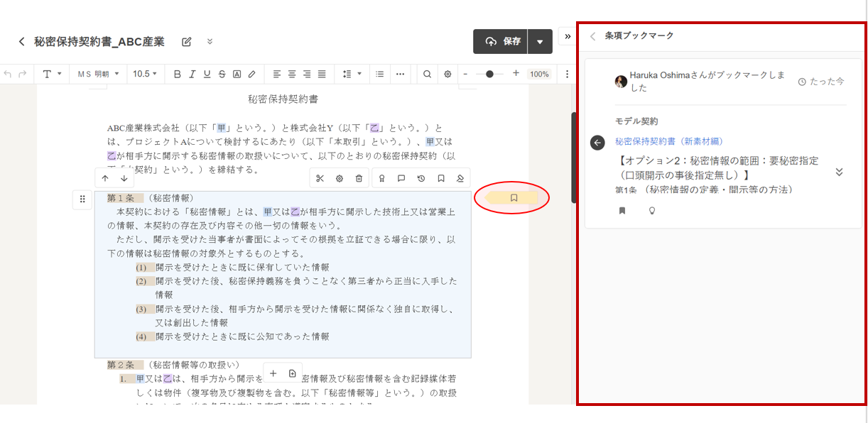Image resolution: width=868 pixels, height=423 pixels.
Task: Open the 秘密保持契約書（新素材編） link
Action: (669, 142)
